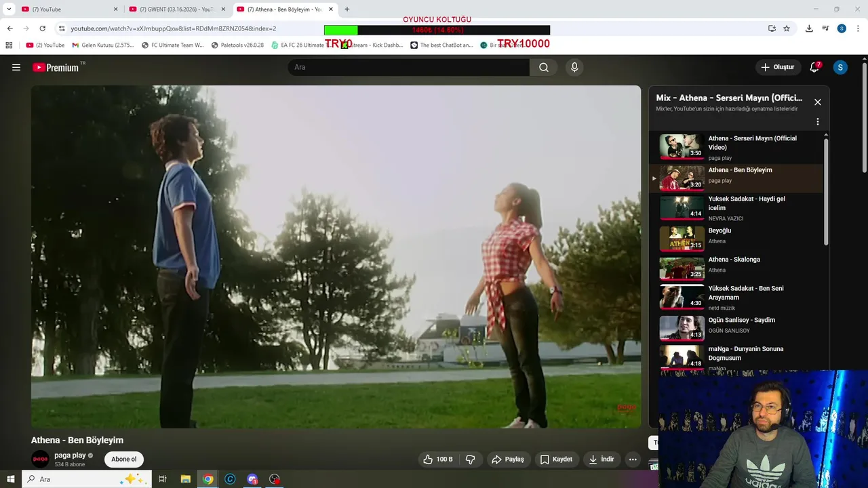Click the Windows taskbar Ara search box

(87, 479)
